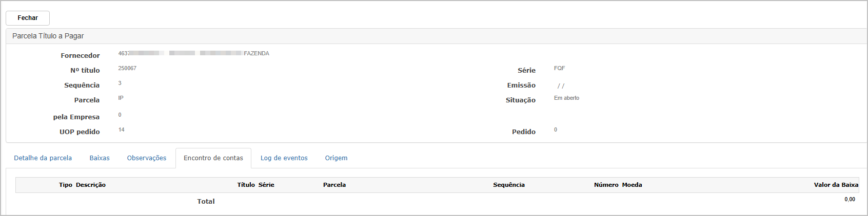Click the Tipo column header
868x216 pixels.
click(x=66, y=185)
